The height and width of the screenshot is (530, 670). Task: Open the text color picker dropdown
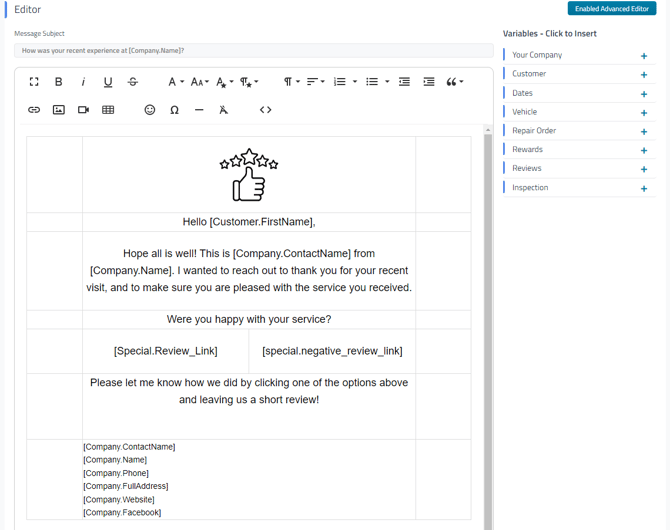click(224, 82)
